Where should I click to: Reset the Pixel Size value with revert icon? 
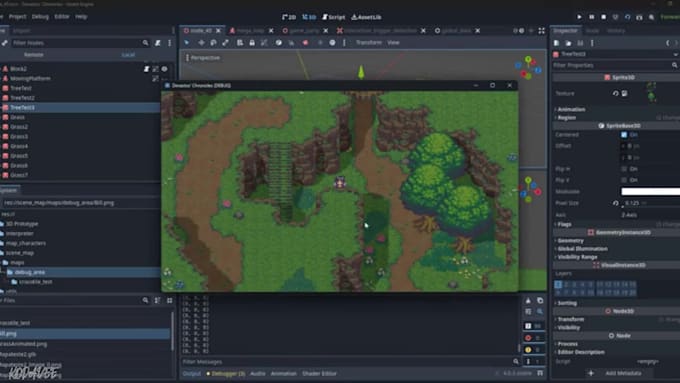(x=615, y=203)
